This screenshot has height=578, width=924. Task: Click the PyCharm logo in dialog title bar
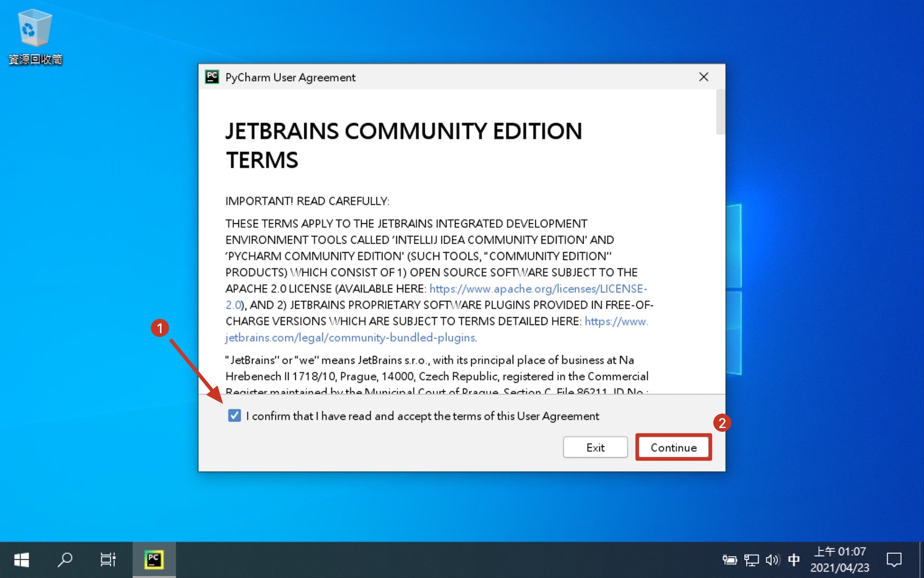[x=212, y=77]
